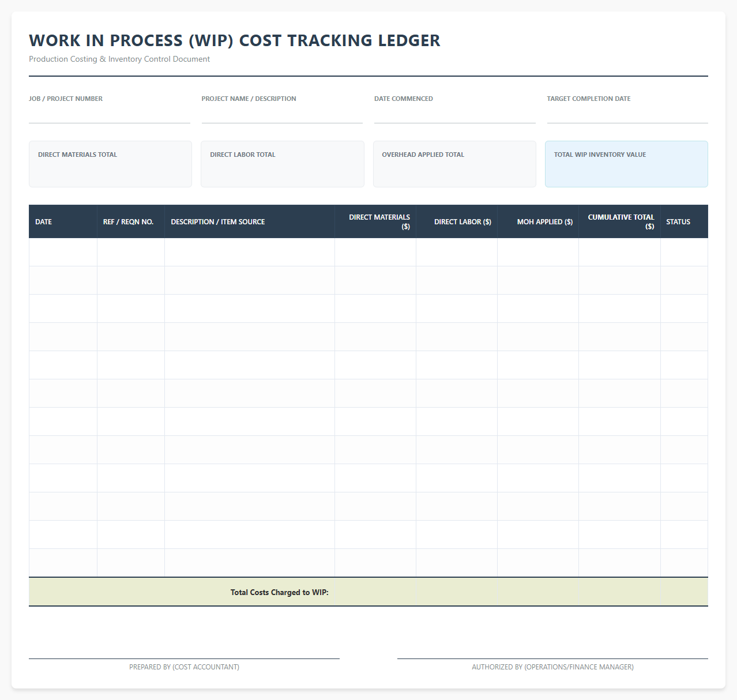Screen dimensions: 737x700
Task: Click the DATE column header
Action: [63, 221]
